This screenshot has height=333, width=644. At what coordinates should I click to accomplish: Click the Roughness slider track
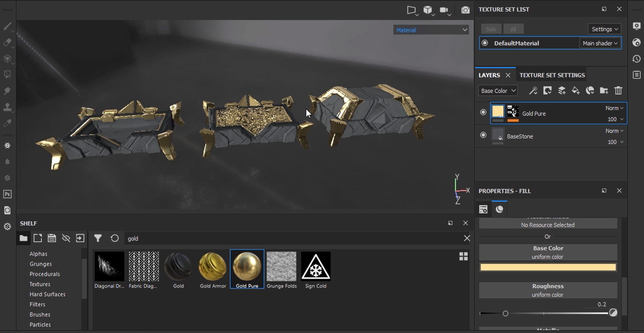tap(544, 313)
